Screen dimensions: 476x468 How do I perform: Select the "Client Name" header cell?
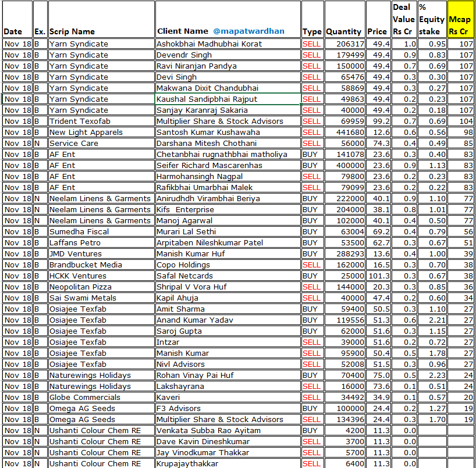pyautogui.click(x=228, y=19)
